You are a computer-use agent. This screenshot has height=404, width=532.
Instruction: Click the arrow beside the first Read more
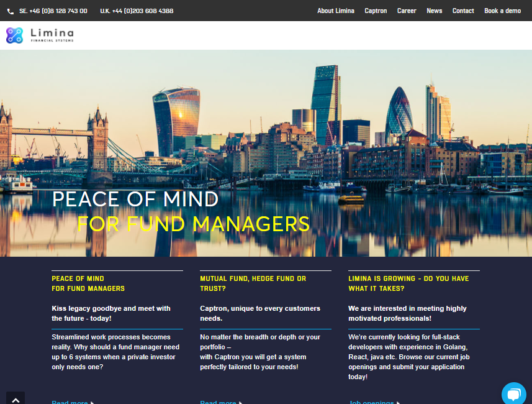(92, 402)
